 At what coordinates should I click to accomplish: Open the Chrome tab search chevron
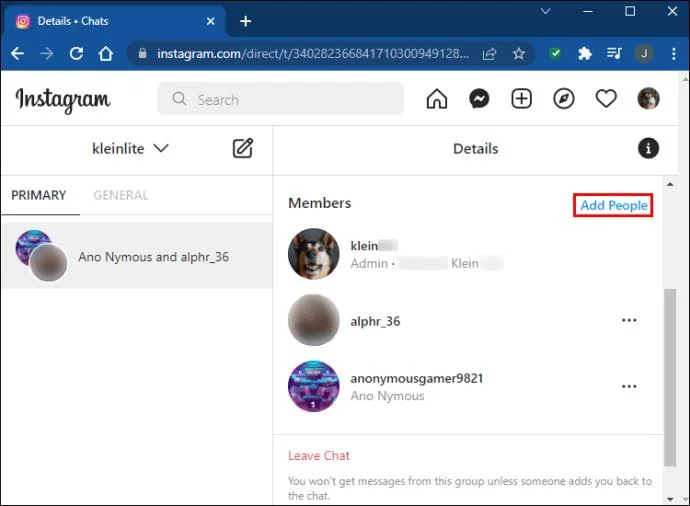pos(545,11)
